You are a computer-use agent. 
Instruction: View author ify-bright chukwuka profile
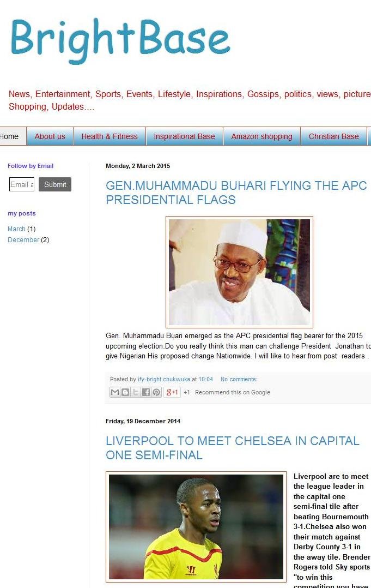tap(164, 379)
